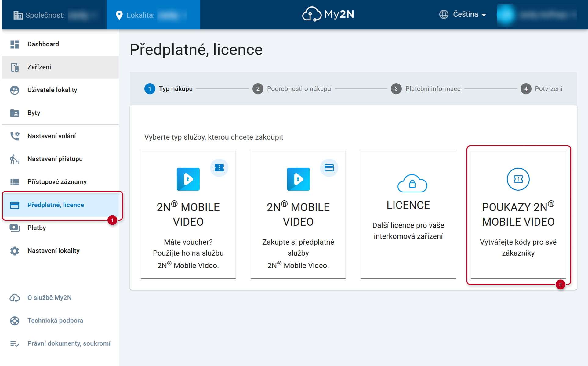This screenshot has width=588, height=366.
Task: Choose the Zakupte si předplatné služby card
Action: 298,215
